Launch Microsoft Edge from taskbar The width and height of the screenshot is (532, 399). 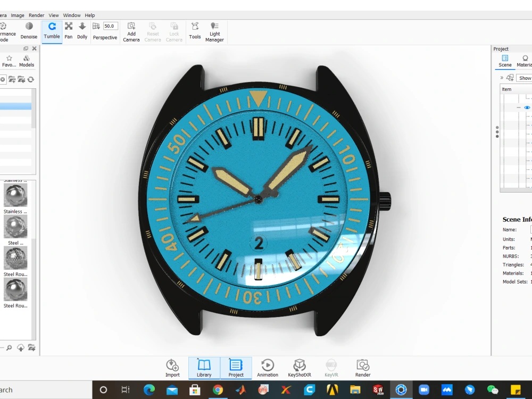coord(149,390)
